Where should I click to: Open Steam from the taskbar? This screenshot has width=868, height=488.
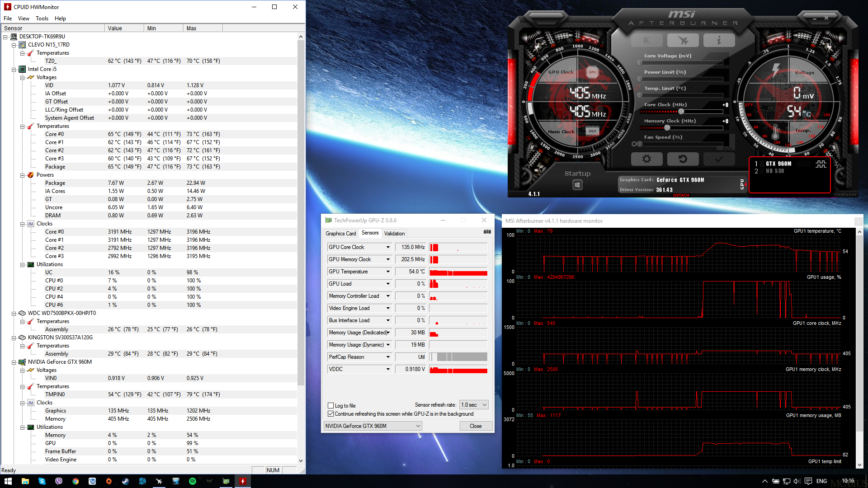coord(125,481)
